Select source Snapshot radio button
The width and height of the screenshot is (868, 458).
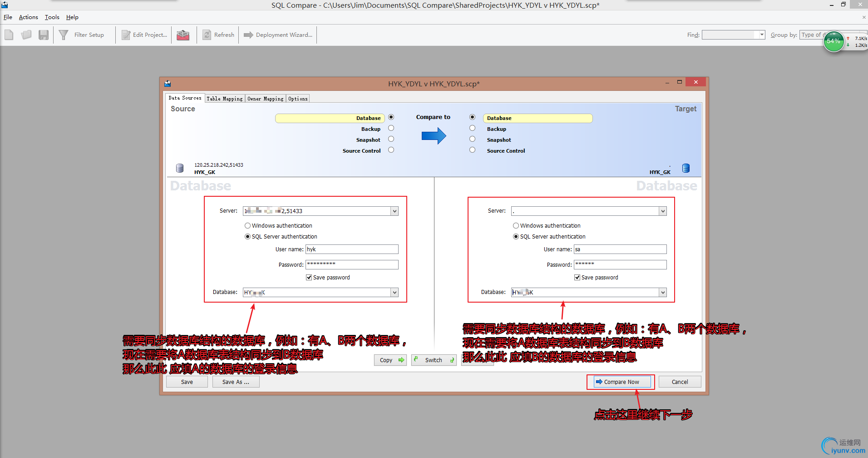click(x=391, y=139)
